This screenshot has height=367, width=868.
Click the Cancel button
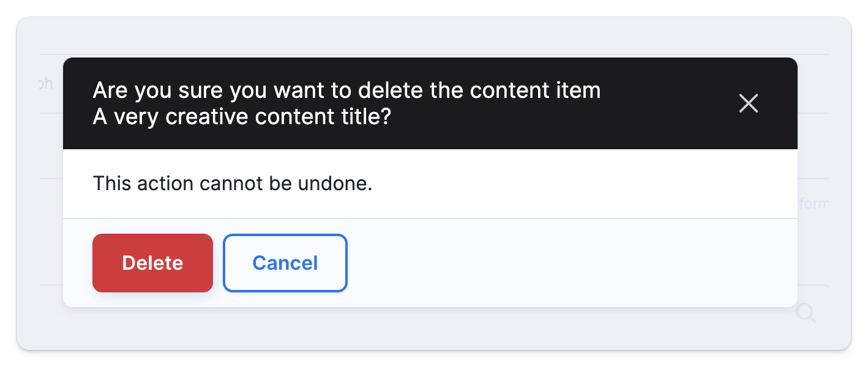tap(285, 263)
